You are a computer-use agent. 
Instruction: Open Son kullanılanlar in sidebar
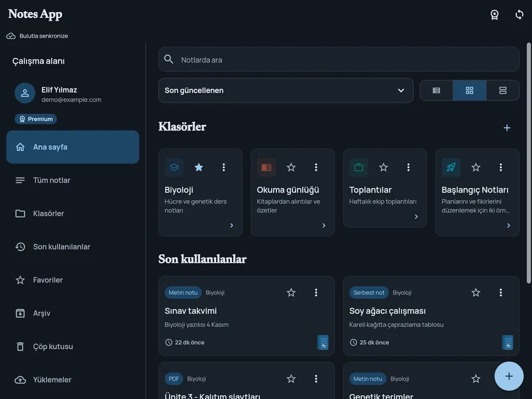(73, 247)
